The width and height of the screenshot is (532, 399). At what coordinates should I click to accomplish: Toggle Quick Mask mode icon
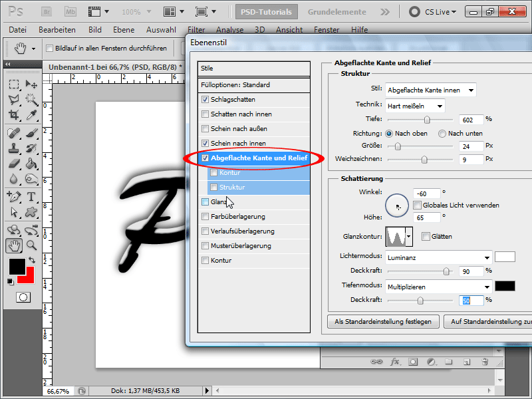tap(23, 297)
